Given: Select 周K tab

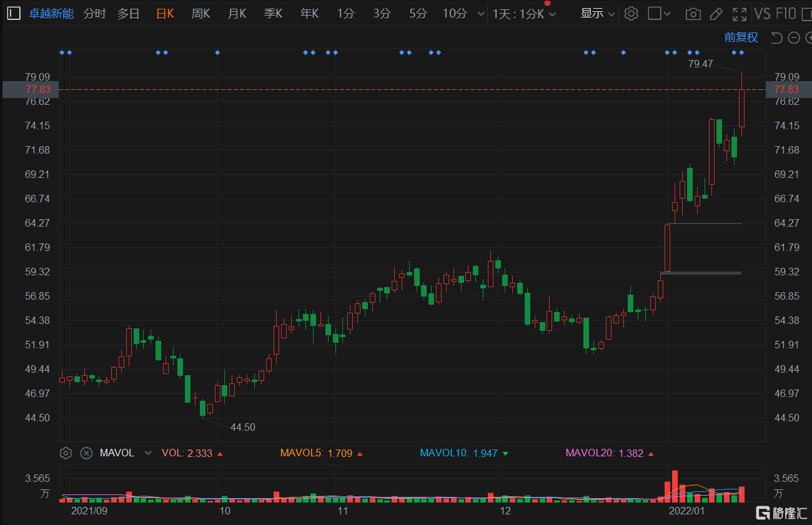Looking at the screenshot, I should click(x=201, y=13).
